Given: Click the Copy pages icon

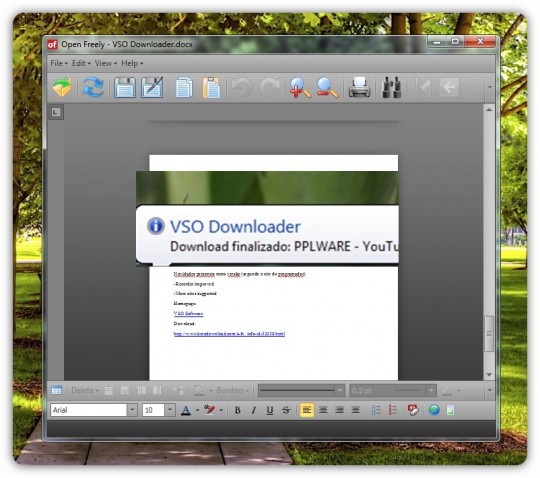Looking at the screenshot, I should pos(184,87).
